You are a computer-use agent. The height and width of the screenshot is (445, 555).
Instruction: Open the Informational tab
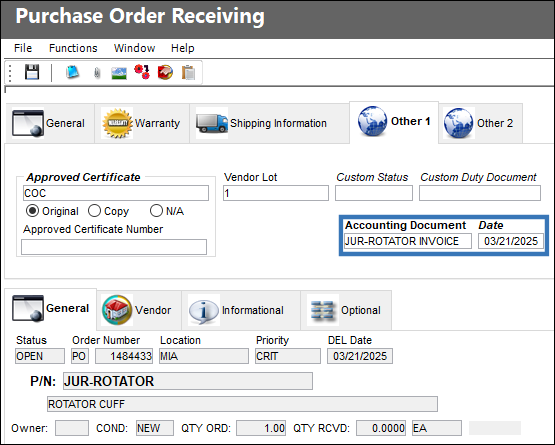pos(241,310)
